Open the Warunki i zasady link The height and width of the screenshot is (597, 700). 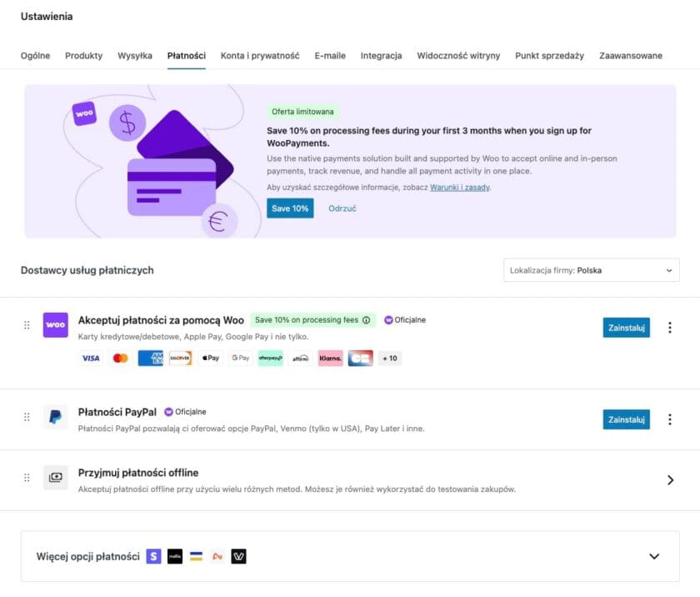pyautogui.click(x=459, y=188)
